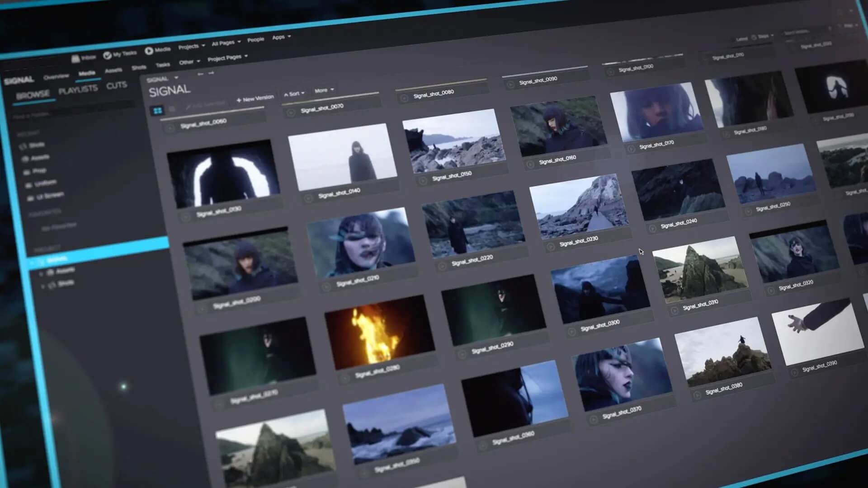Open the Media play icon in the top bar
868x488 pixels.
[149, 51]
